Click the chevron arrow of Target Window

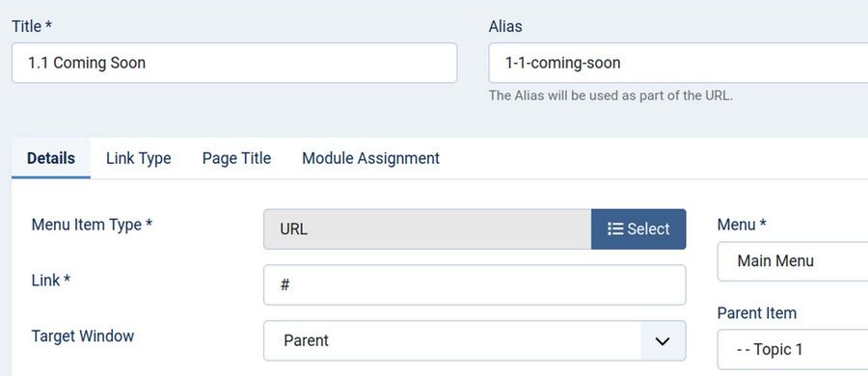tap(663, 340)
